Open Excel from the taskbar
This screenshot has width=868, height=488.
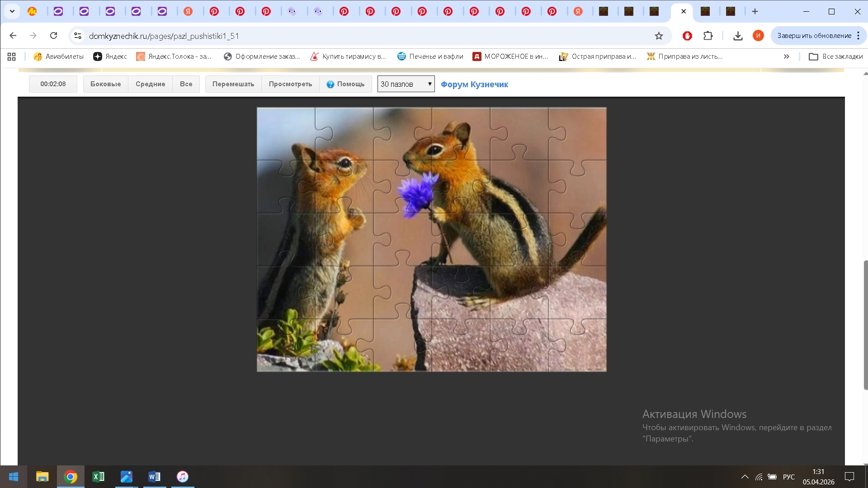[x=98, y=477]
